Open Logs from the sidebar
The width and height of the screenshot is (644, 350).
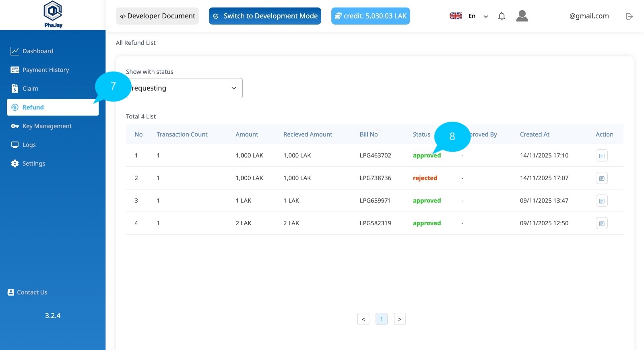[x=29, y=145]
